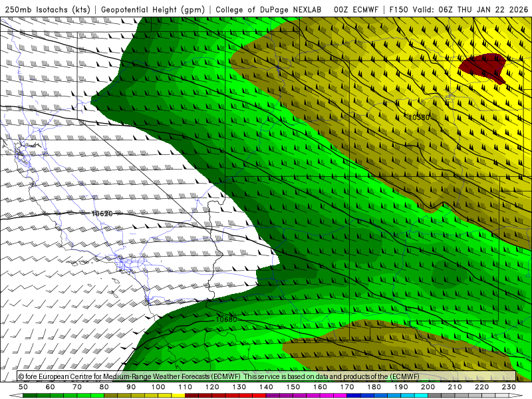Click the 100 kts legend value
This screenshot has height=399, width=532.
click(x=158, y=387)
